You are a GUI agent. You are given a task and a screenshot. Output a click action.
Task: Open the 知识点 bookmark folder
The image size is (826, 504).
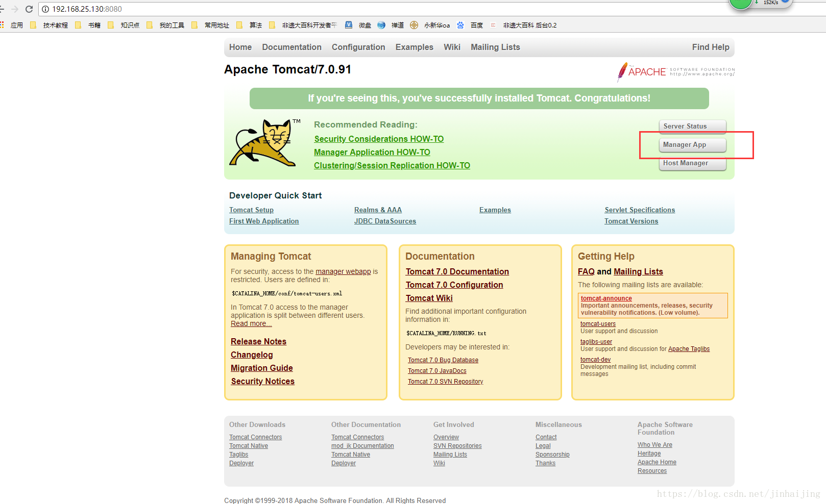point(124,25)
